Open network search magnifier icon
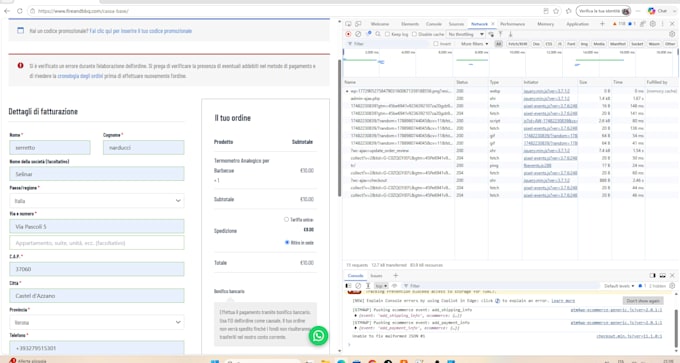Image resolution: width=680 pixels, height=363 pixels. coord(378,34)
